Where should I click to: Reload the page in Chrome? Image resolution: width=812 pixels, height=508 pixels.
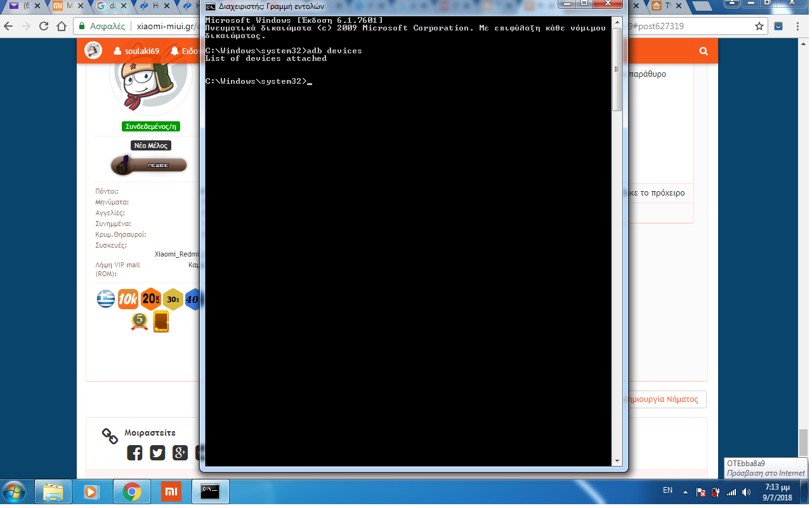pos(44,27)
